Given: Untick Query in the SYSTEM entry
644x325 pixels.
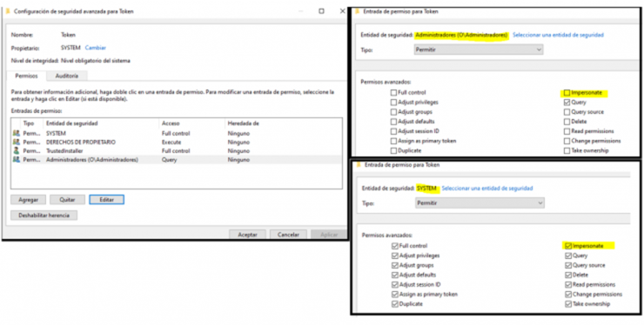Looking at the screenshot, I should [568, 255].
